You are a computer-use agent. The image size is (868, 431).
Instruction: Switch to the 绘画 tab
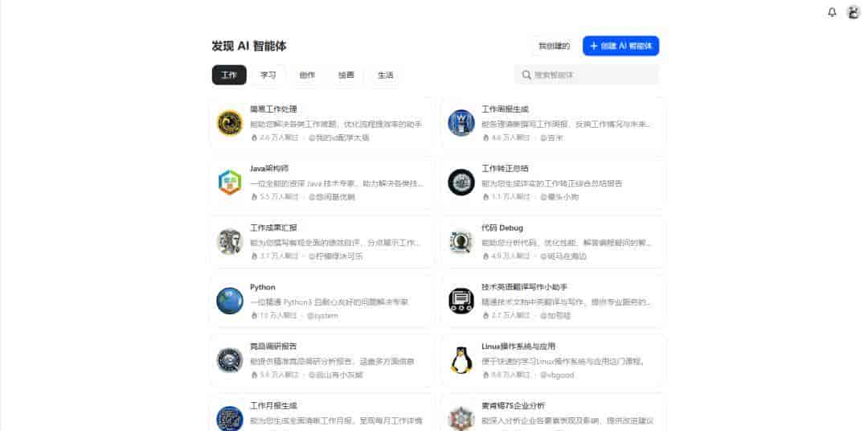(x=346, y=75)
